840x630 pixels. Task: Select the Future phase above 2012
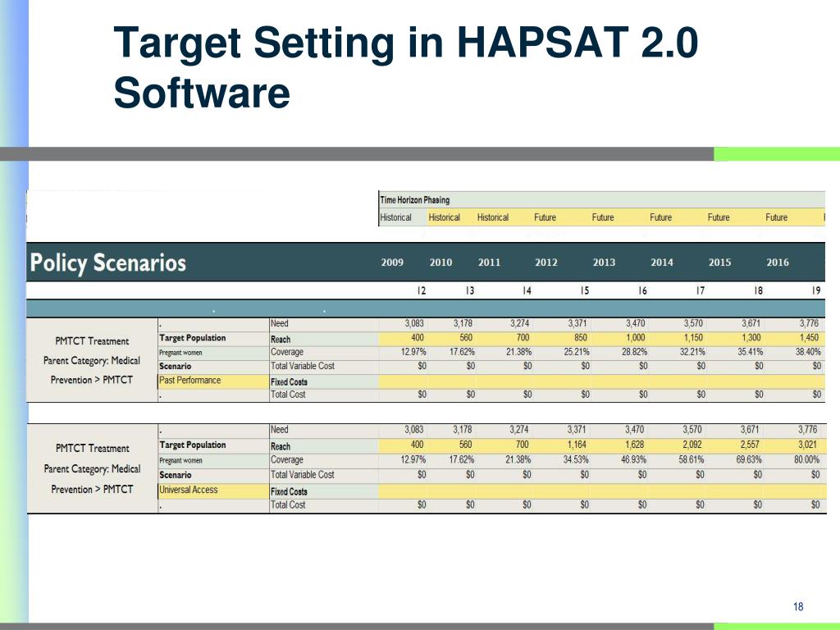pyautogui.click(x=545, y=217)
